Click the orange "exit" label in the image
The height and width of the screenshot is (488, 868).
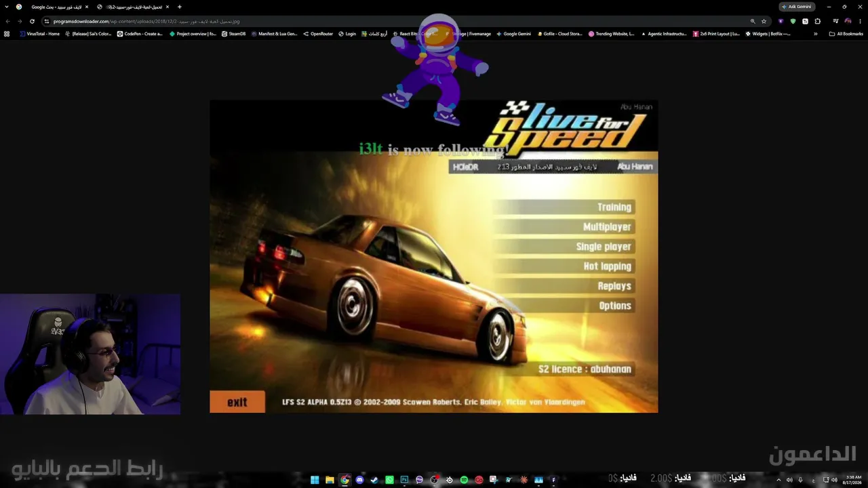point(237,402)
